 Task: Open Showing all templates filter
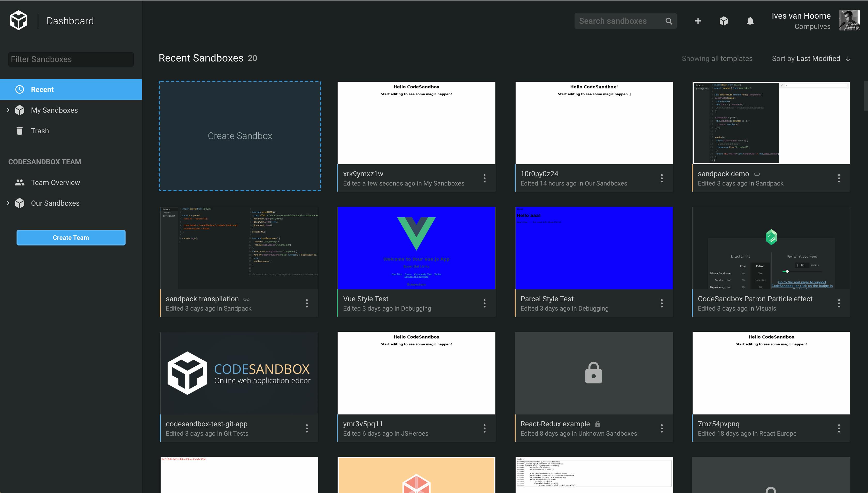(x=717, y=59)
